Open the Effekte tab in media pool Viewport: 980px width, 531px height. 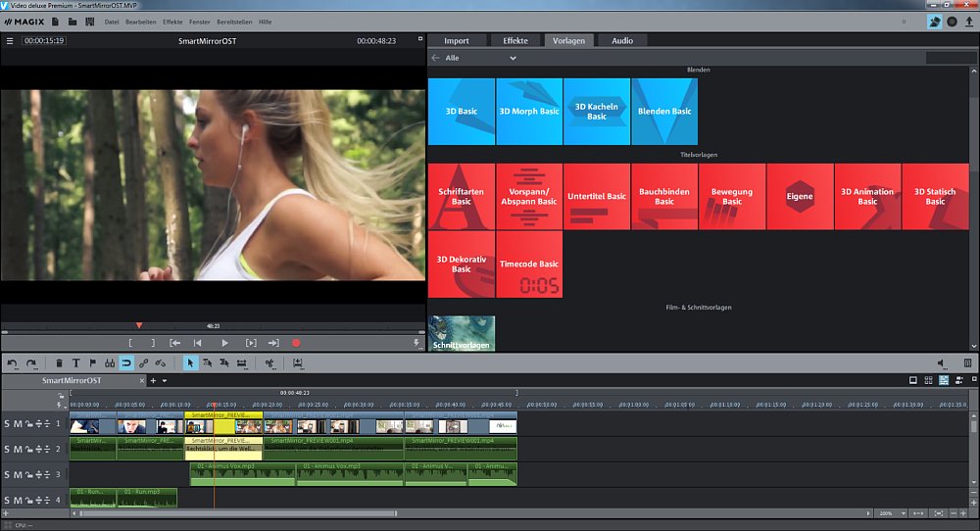click(x=515, y=40)
